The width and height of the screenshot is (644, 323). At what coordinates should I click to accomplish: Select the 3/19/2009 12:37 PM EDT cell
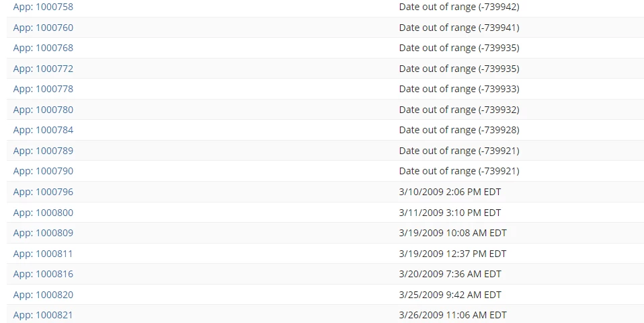452,254
